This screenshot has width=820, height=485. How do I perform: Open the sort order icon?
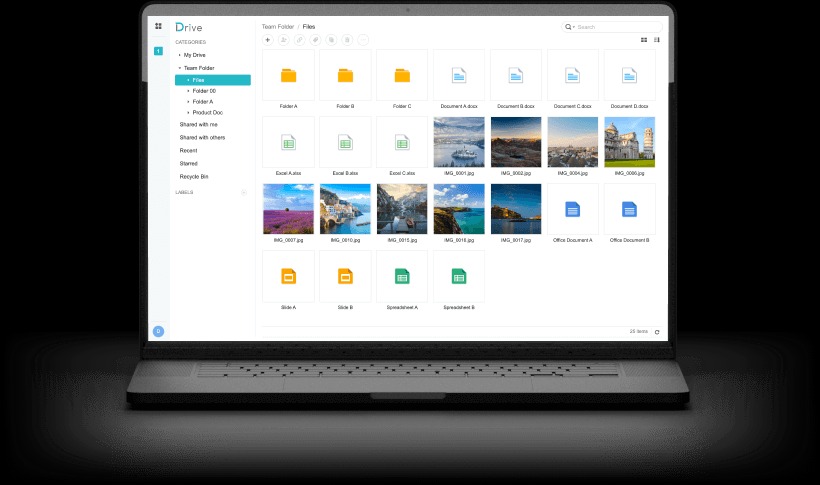tap(657, 40)
